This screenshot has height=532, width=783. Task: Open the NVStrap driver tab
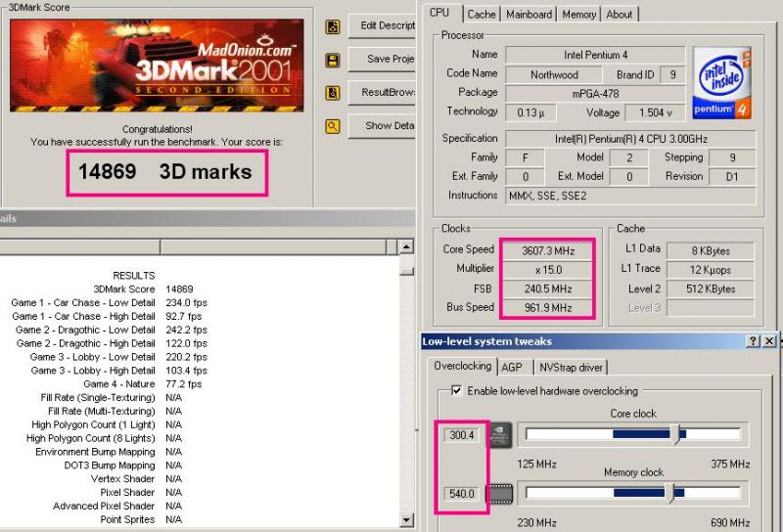pos(571,368)
